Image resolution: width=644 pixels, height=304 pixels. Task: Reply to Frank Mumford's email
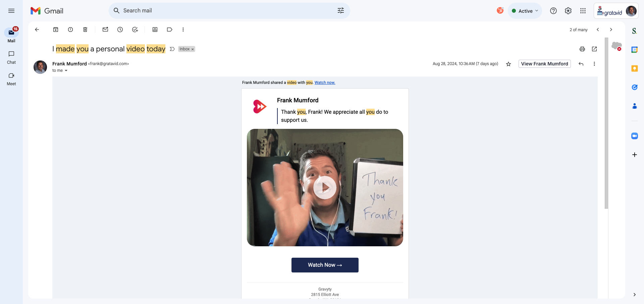point(581,64)
